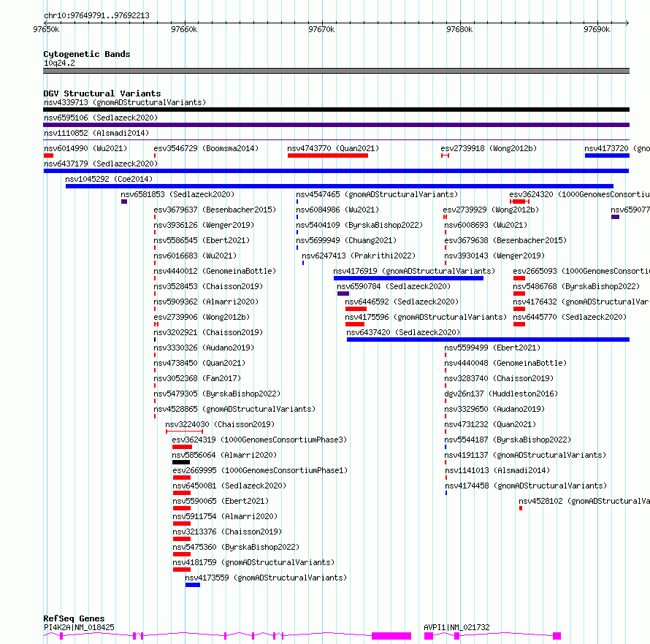Click blue bar under nsv4176919
Screen dimensions: 650x644
pyautogui.click(x=408, y=278)
